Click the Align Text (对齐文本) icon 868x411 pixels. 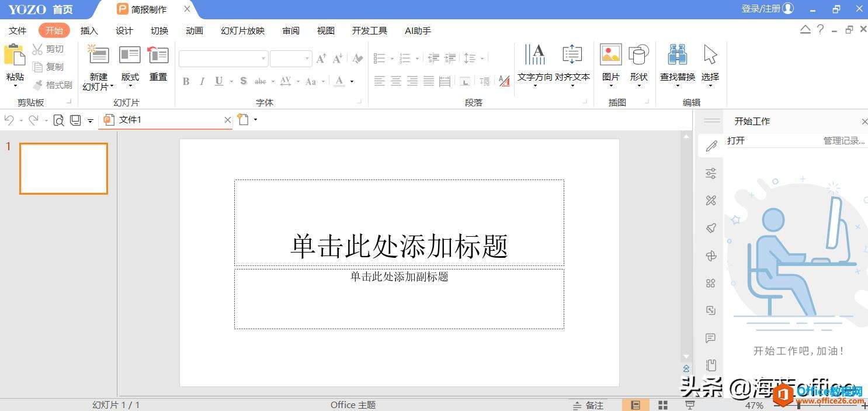572,54
